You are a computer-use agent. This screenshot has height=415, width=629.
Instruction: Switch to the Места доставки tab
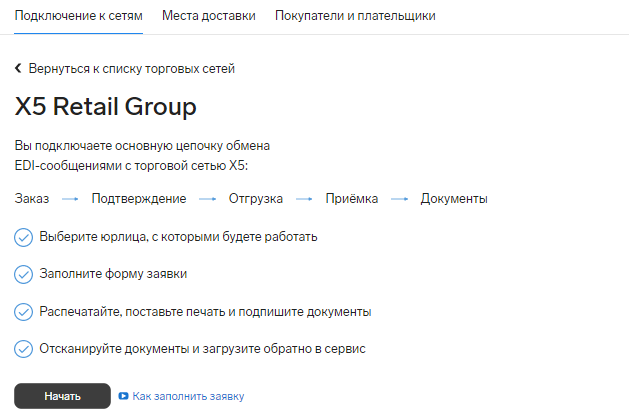point(209,16)
